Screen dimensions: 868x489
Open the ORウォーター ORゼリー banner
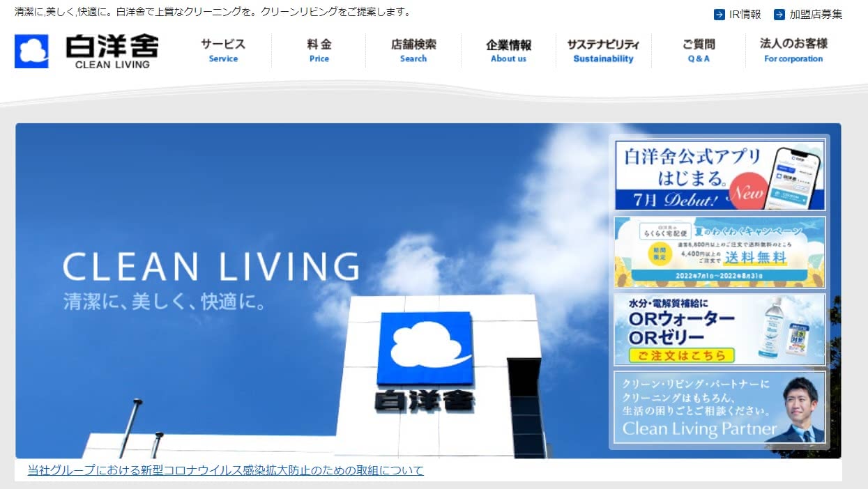click(x=719, y=329)
